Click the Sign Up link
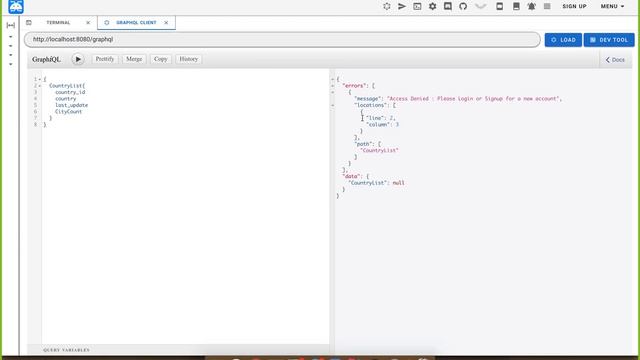 coord(574,6)
